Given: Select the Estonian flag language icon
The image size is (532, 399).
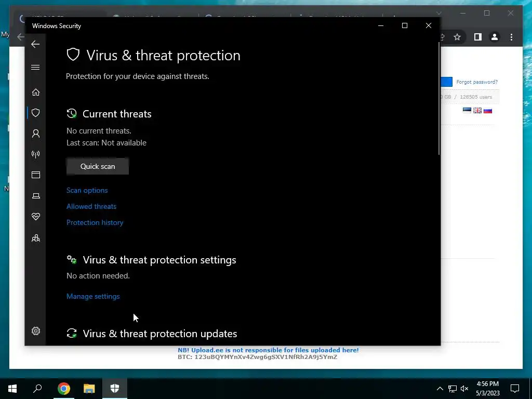Looking at the screenshot, I should pyautogui.click(x=467, y=110).
